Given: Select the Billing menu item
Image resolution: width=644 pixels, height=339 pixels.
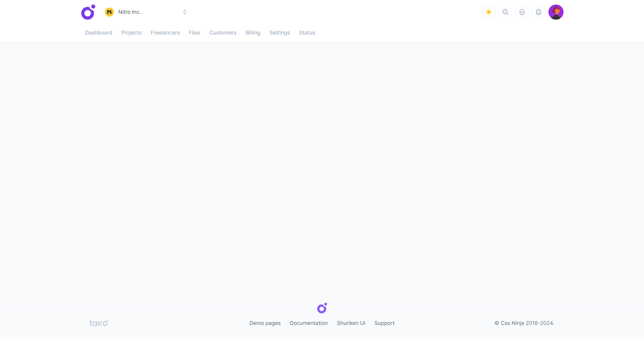Looking at the screenshot, I should point(253,33).
